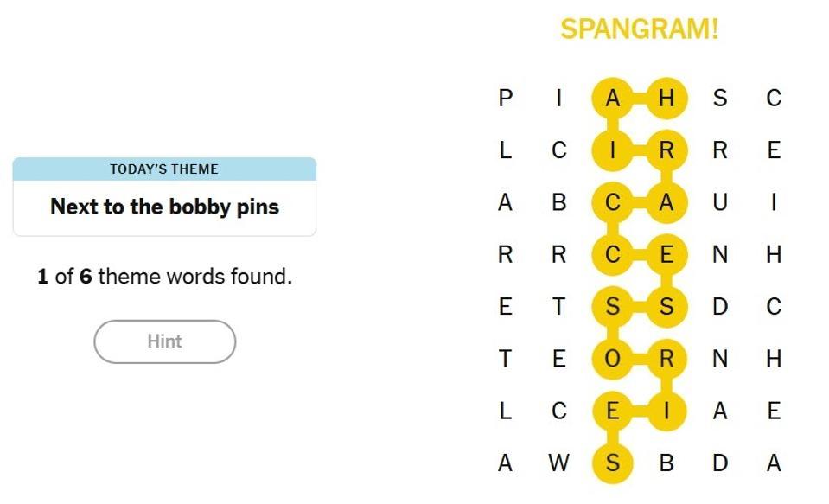The image size is (829, 504).
Task: Select the letter P in the top-left corner
Action: click(506, 99)
